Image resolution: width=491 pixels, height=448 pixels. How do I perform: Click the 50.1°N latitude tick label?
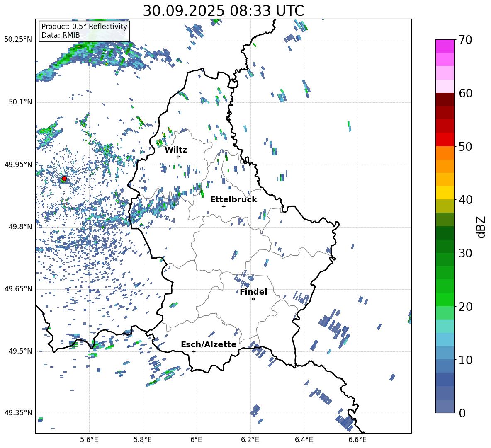click(18, 102)
